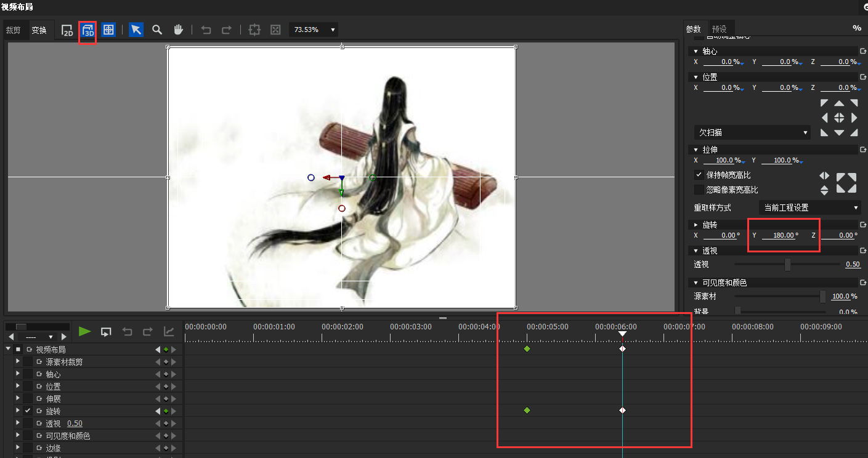Uncheck 保持帧宽高比 checkbox

click(699, 175)
